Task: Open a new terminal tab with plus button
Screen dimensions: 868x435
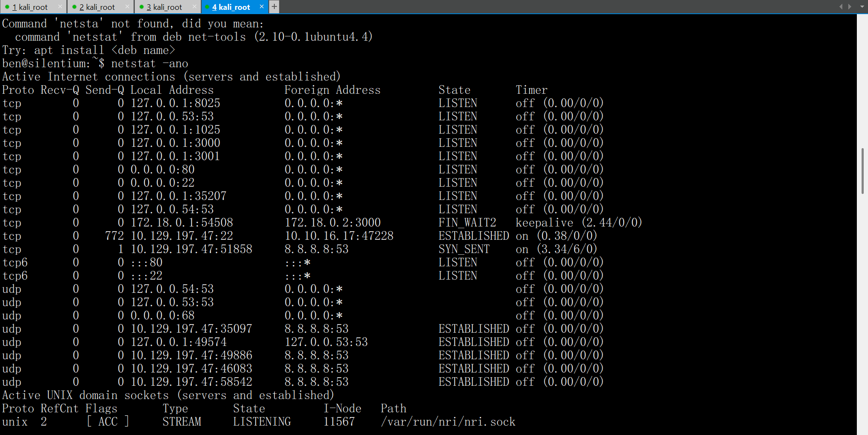Action: click(x=274, y=6)
